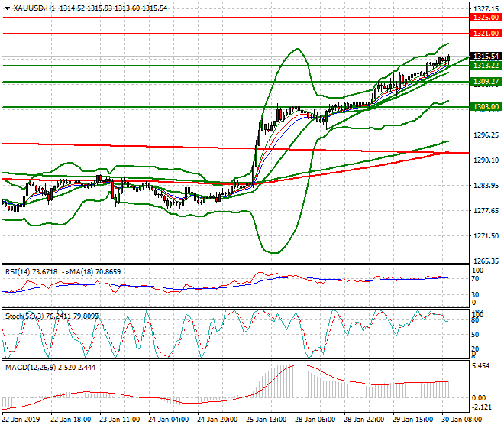Click the current price label 1315.54
The image size is (504, 428).
pyautogui.click(x=486, y=57)
